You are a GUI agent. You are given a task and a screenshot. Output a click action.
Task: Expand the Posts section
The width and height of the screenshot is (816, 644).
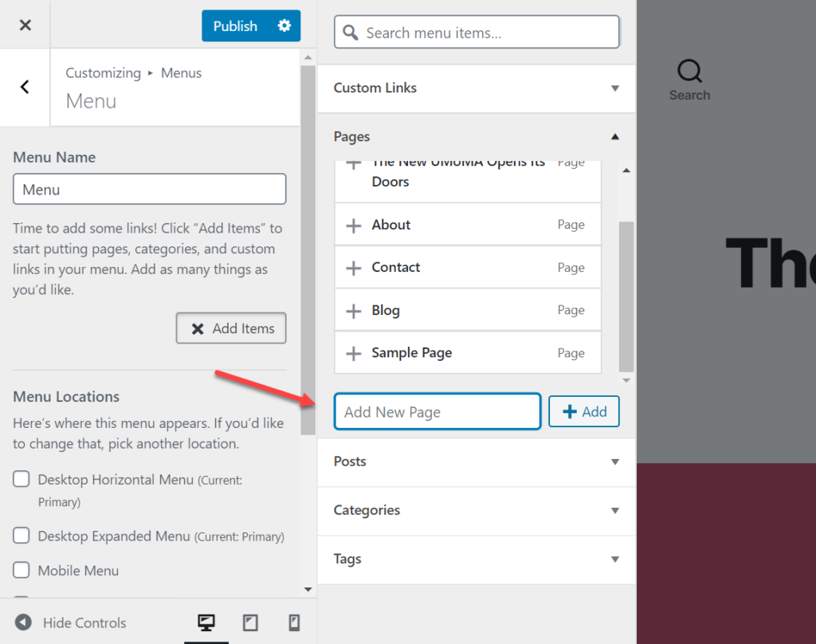(477, 461)
